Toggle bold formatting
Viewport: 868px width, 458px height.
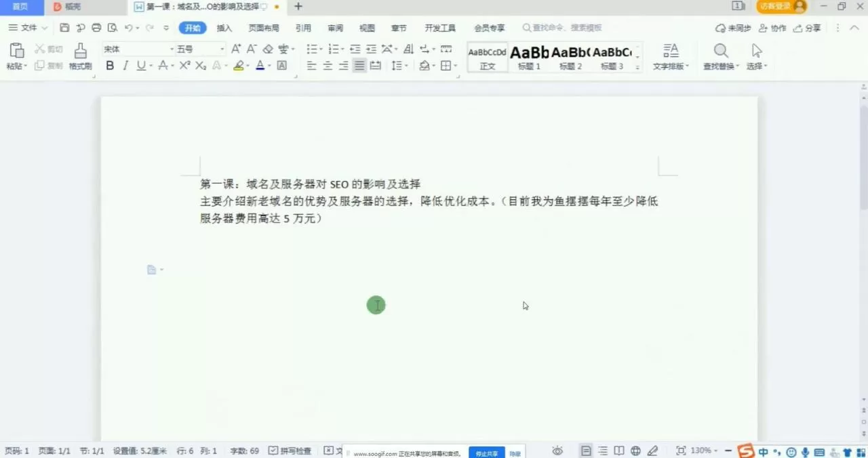pos(109,65)
